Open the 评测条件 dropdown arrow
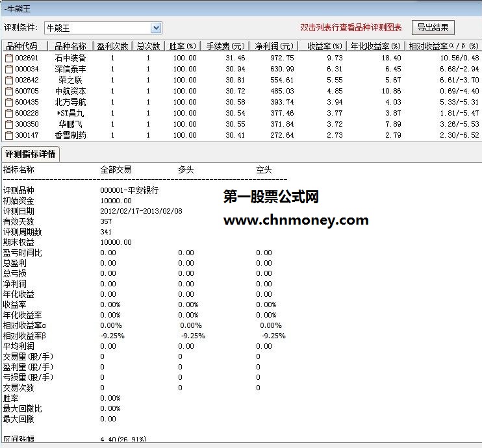 coord(156,28)
